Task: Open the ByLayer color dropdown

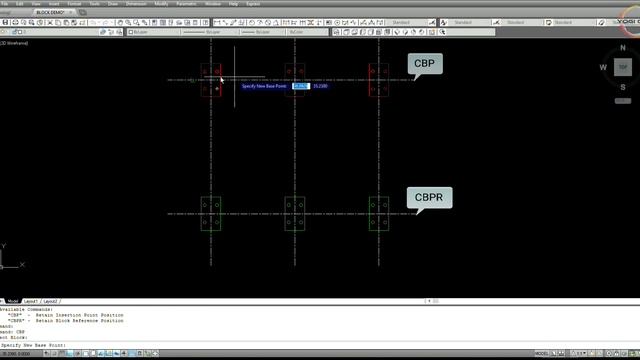Action: coord(153,32)
